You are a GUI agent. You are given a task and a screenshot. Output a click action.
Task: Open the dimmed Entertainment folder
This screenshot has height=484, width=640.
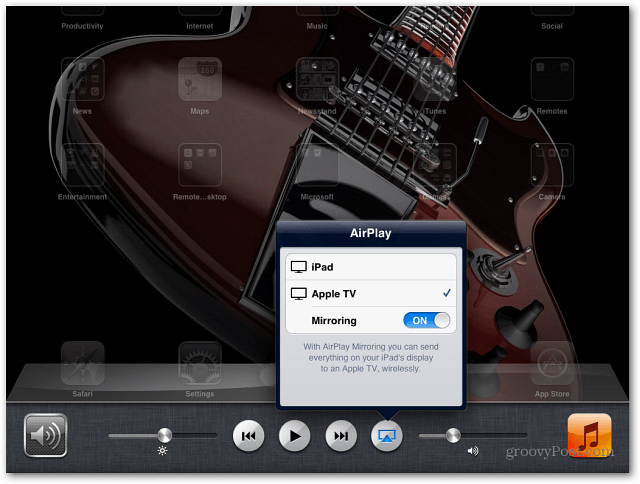pyautogui.click(x=82, y=164)
